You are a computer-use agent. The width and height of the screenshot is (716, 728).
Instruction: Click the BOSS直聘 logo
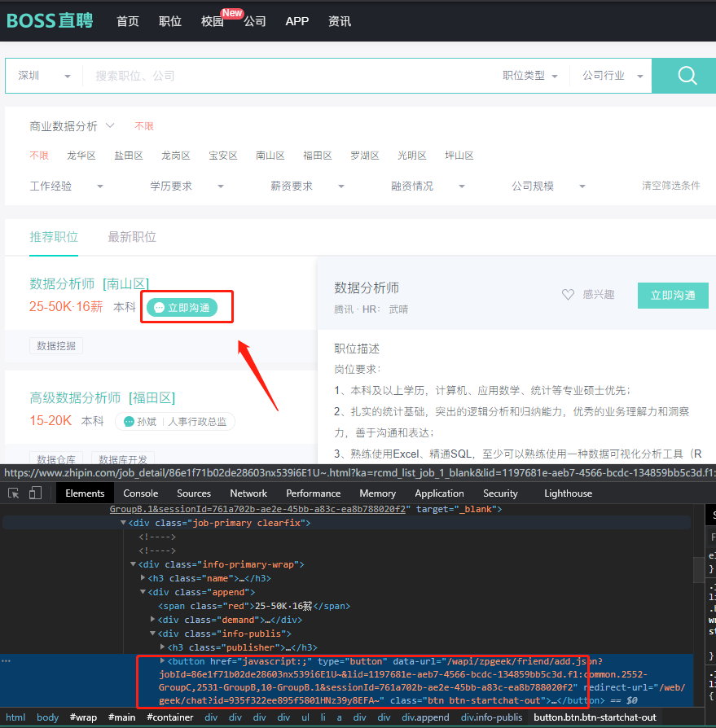point(50,21)
